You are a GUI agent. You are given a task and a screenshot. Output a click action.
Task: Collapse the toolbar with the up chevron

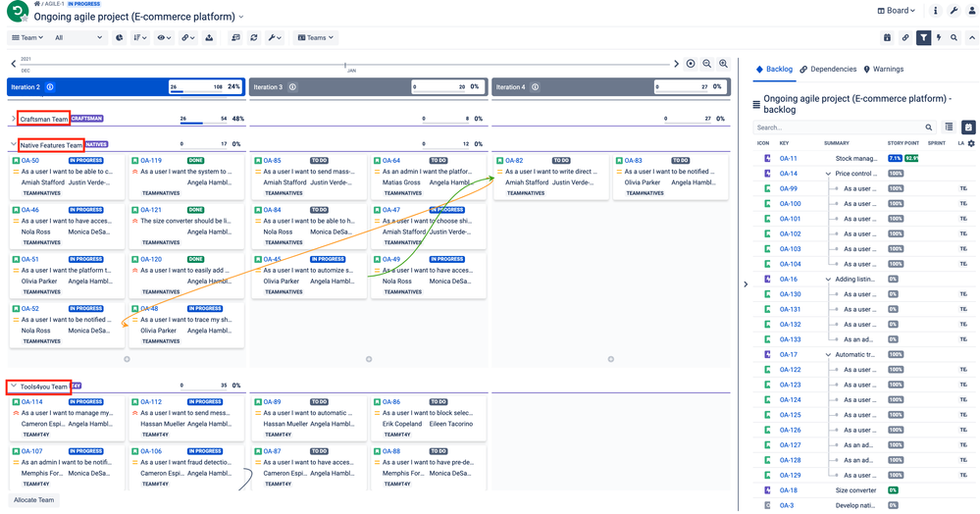(x=972, y=37)
